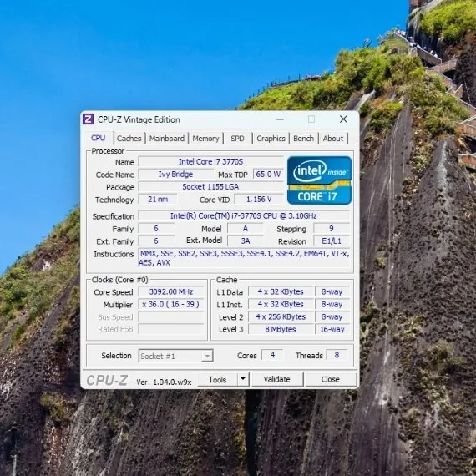The height and width of the screenshot is (476, 476).
Task: Minimize the CPU-Z window
Action: tap(281, 119)
